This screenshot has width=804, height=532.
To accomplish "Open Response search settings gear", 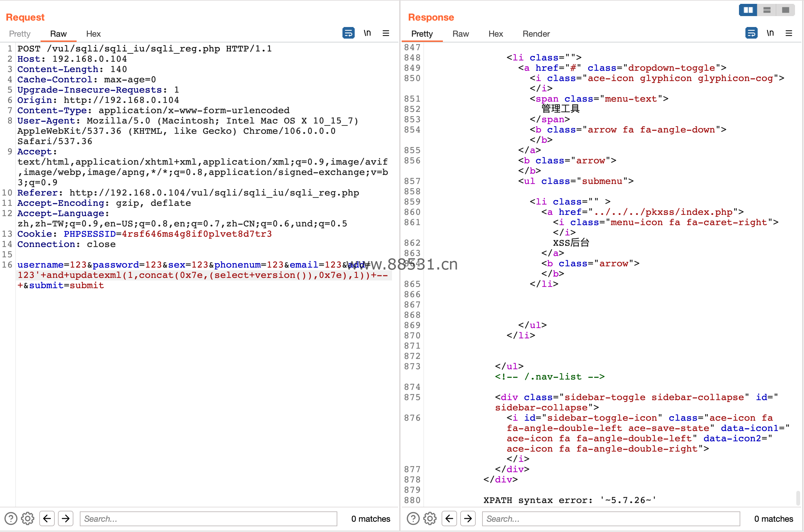I will point(430,518).
